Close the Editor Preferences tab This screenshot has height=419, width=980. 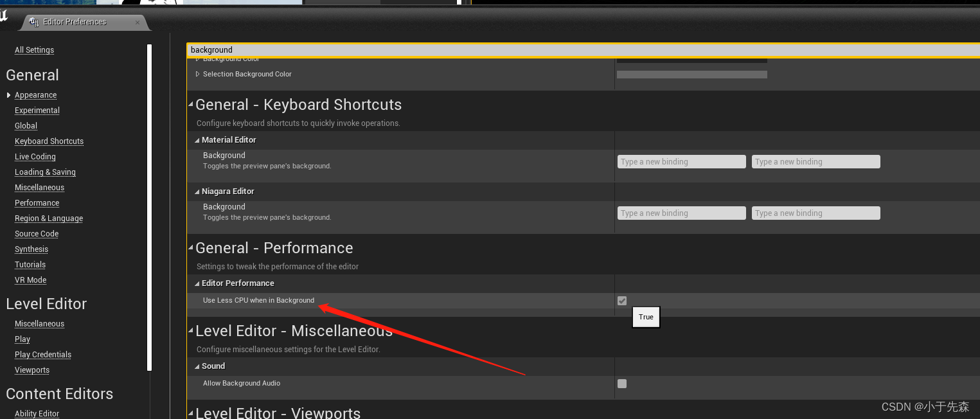(x=138, y=22)
